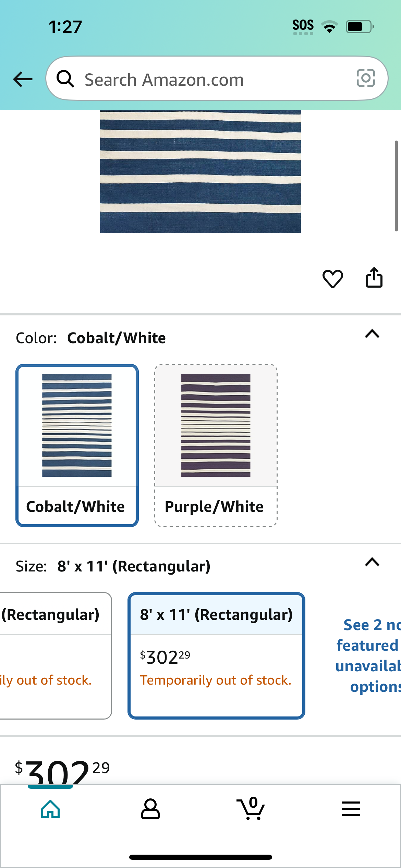Screen dimensions: 401x868
Task: Collapse the Size section chevron
Action: pyautogui.click(x=372, y=562)
